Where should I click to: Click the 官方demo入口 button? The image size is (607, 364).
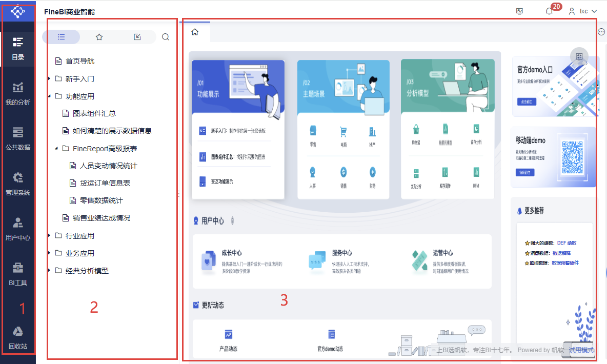coord(527,102)
